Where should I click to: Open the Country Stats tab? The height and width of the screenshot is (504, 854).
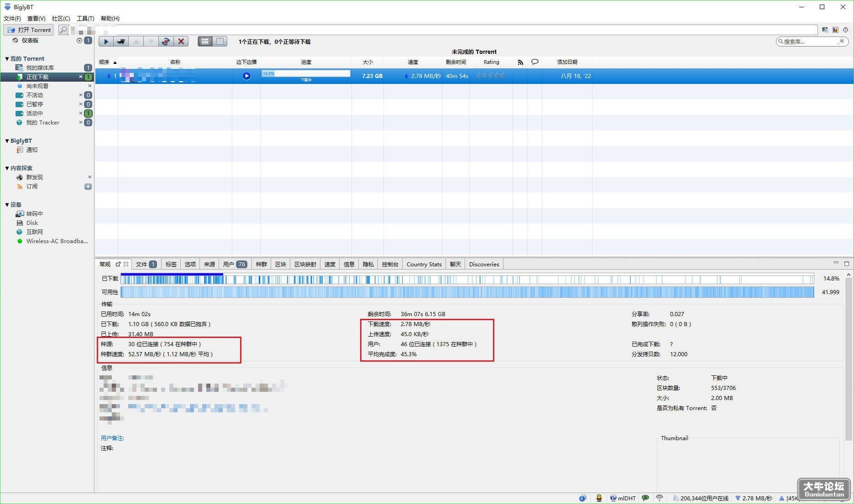click(x=424, y=264)
